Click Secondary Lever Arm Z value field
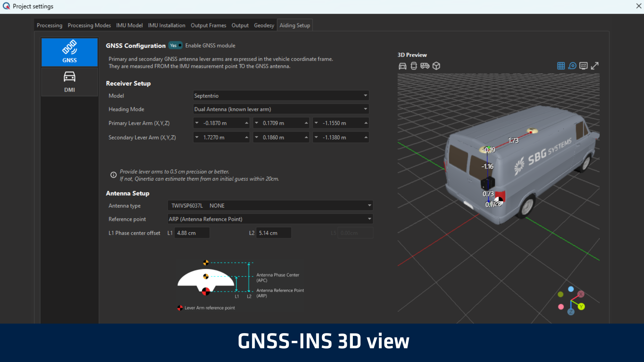Image resolution: width=644 pixels, height=362 pixels. point(341,137)
